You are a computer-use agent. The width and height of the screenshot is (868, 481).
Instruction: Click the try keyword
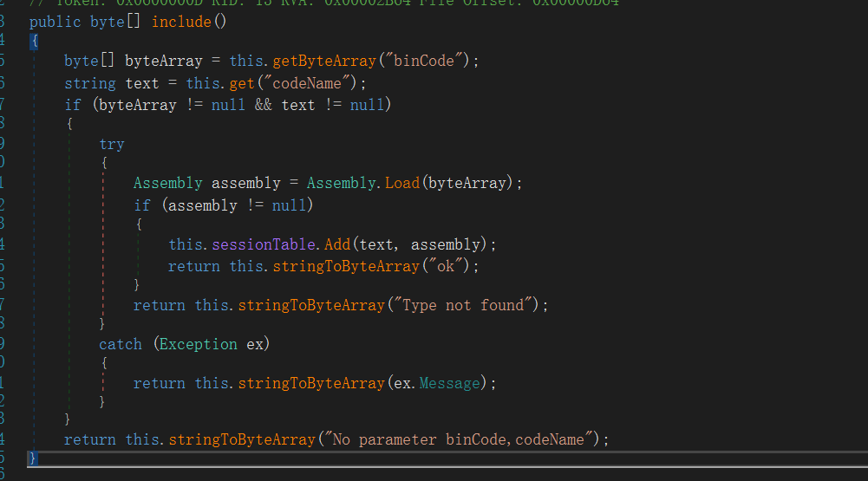coord(112,144)
